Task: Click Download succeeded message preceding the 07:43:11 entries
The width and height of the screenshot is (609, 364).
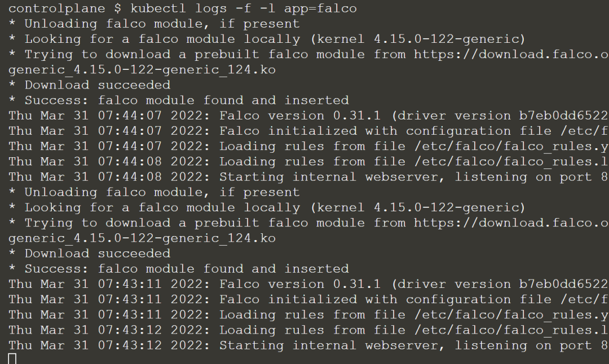Action: point(98,254)
